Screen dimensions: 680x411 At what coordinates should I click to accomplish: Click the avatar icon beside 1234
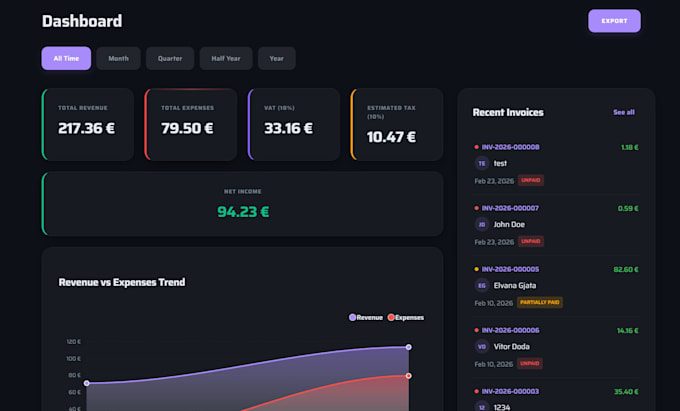pos(482,407)
